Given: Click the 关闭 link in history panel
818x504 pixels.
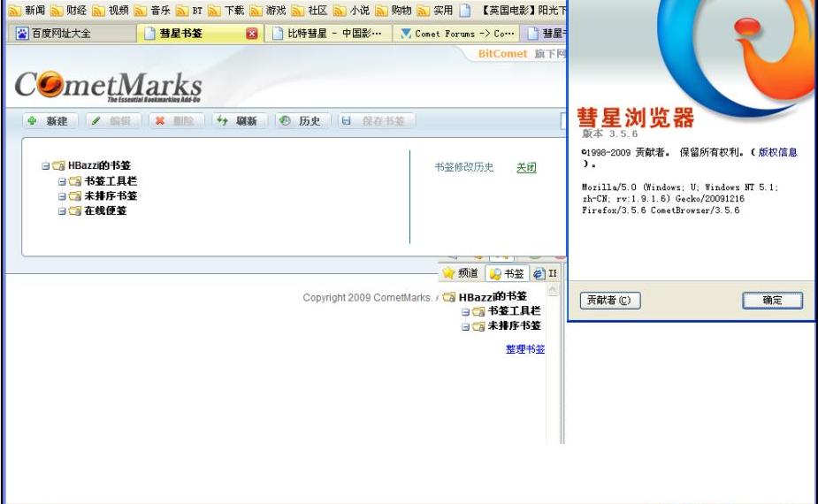Looking at the screenshot, I should click(x=526, y=167).
